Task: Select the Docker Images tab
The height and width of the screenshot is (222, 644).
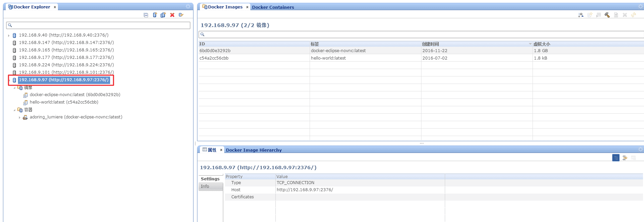Action: pos(225,7)
